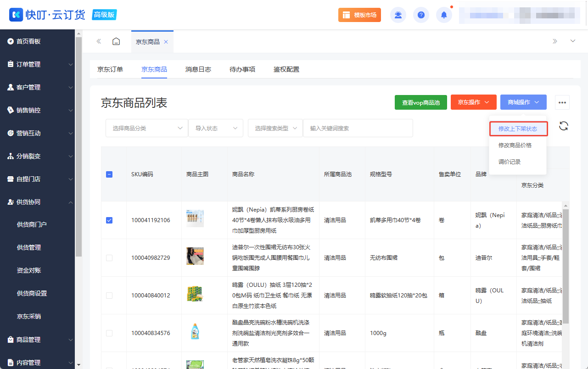
Task: Open 京东采销 submenu item
Action: coord(29,316)
